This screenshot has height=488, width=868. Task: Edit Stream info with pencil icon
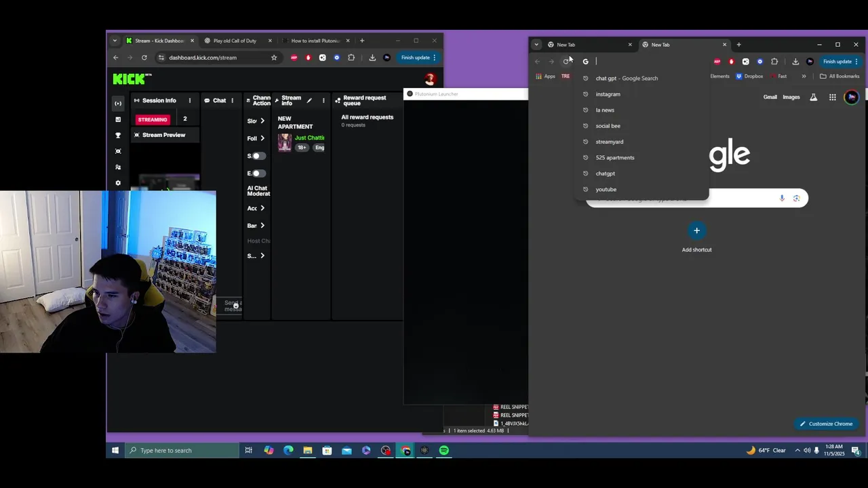coord(309,100)
